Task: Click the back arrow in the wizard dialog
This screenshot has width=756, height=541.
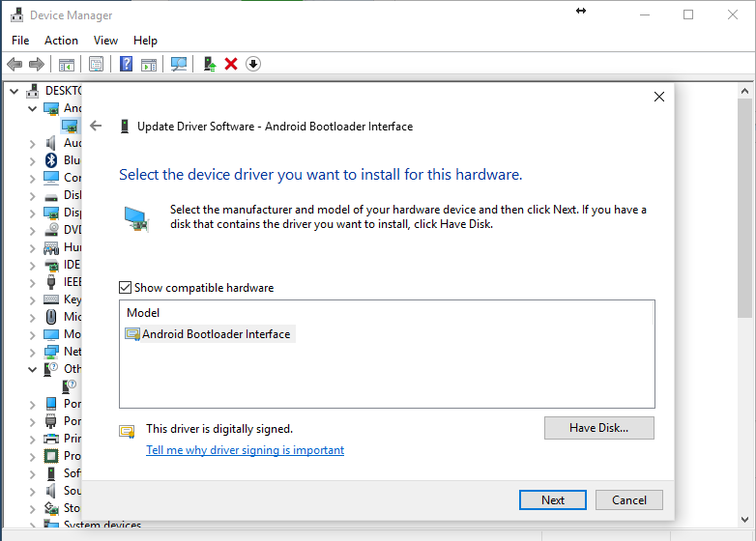Action: pos(96,127)
